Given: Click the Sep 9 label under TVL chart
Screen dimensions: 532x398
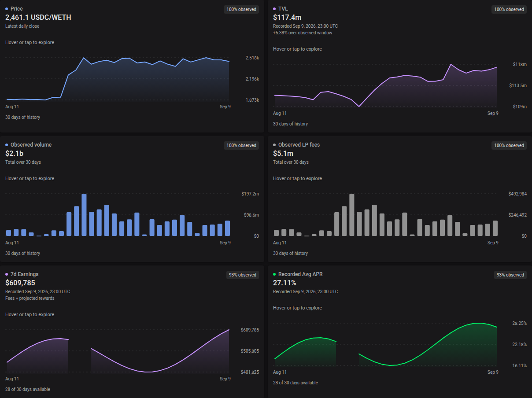Looking at the screenshot, I should point(493,114).
